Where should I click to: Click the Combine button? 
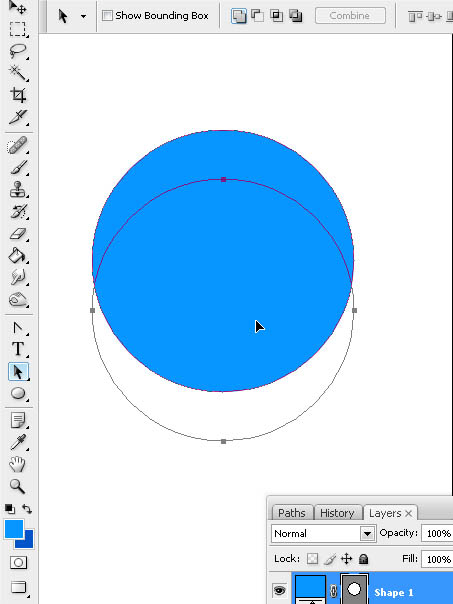point(350,16)
